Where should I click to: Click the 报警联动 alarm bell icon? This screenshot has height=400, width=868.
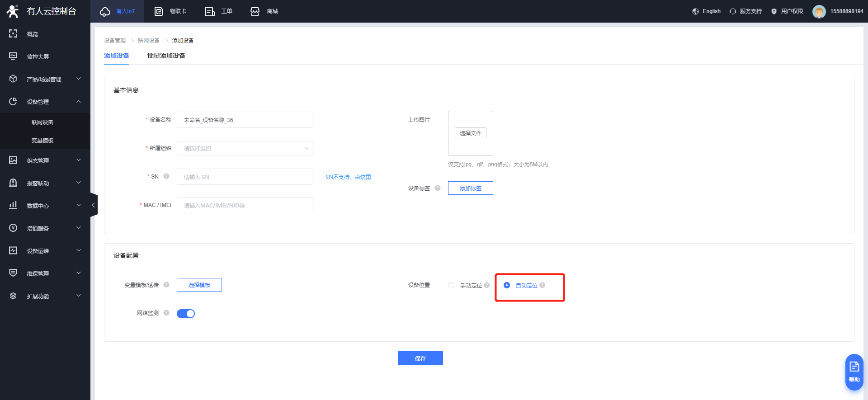click(13, 183)
